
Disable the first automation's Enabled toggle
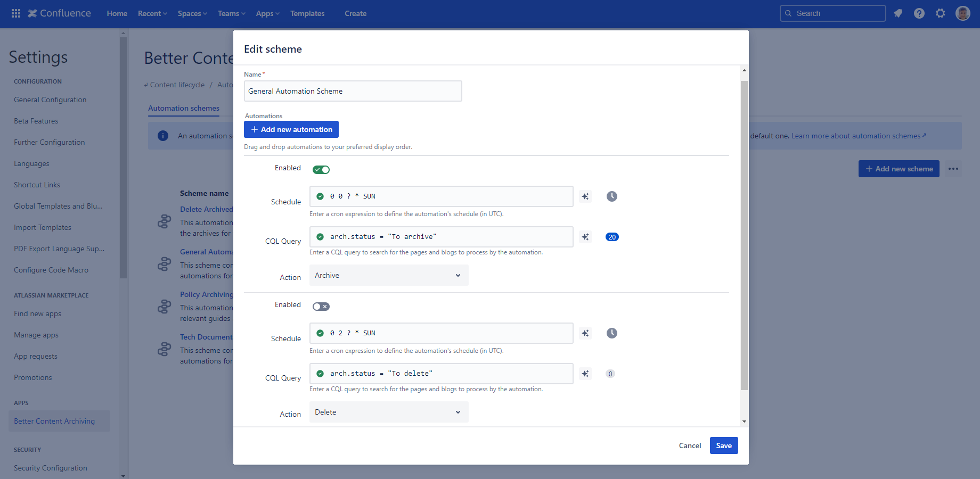click(321, 169)
